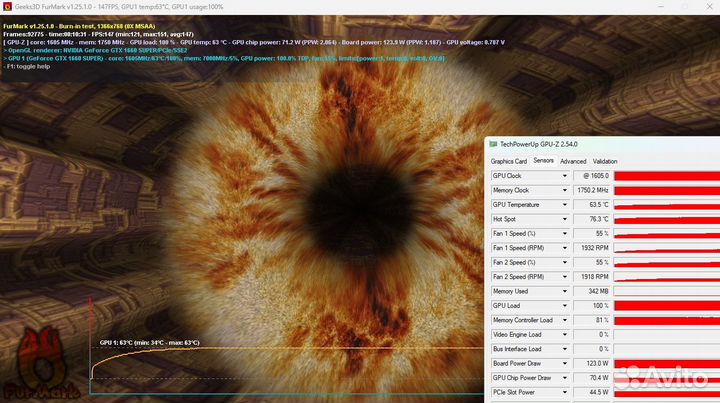Click the OpenGL renderer info line
The height and width of the screenshot is (403, 720).
point(95,50)
